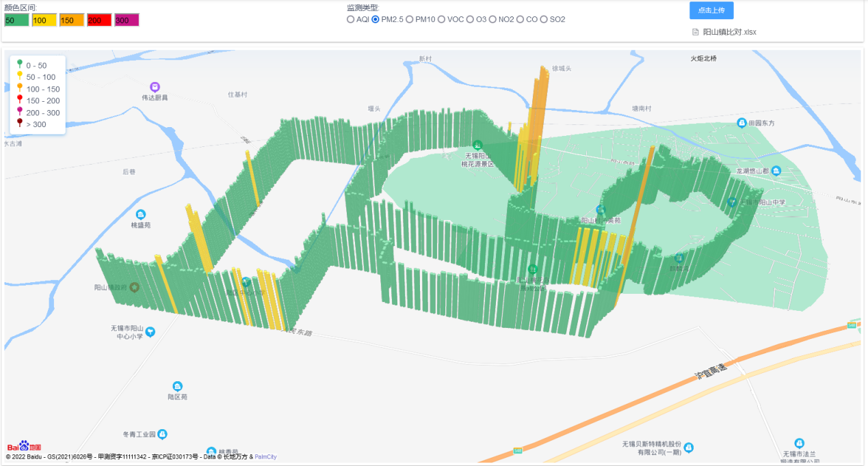Switch monitoring type to O3
Screen dimensions: 868x466
pyautogui.click(x=471, y=19)
